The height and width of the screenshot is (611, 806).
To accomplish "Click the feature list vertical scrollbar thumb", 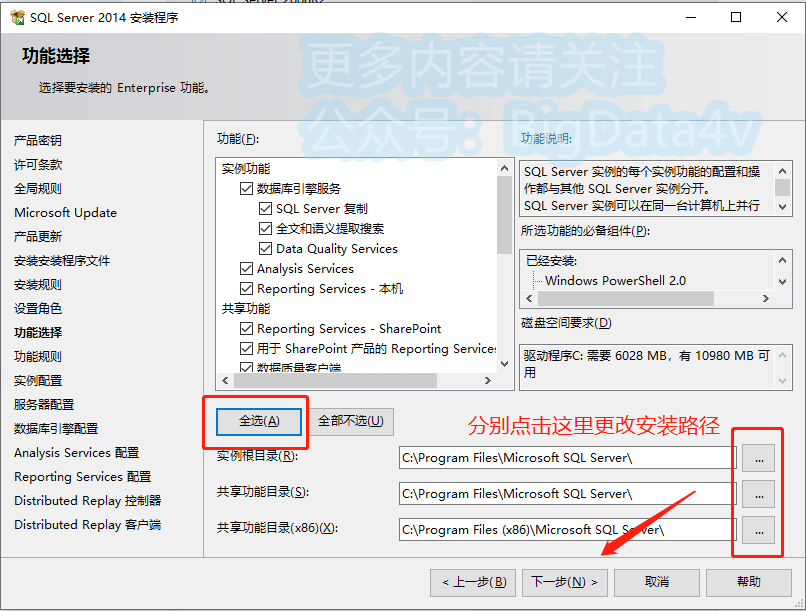I will pyautogui.click(x=504, y=215).
